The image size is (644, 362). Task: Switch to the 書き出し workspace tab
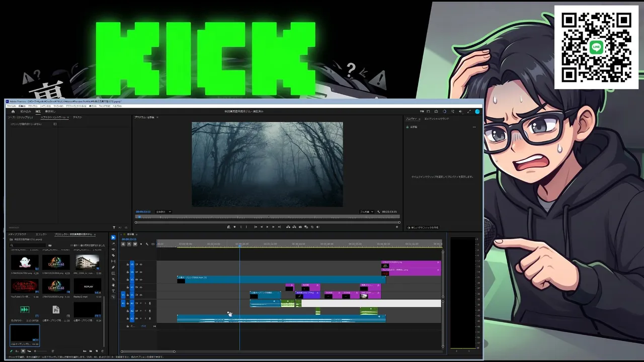pyautogui.click(x=50, y=111)
